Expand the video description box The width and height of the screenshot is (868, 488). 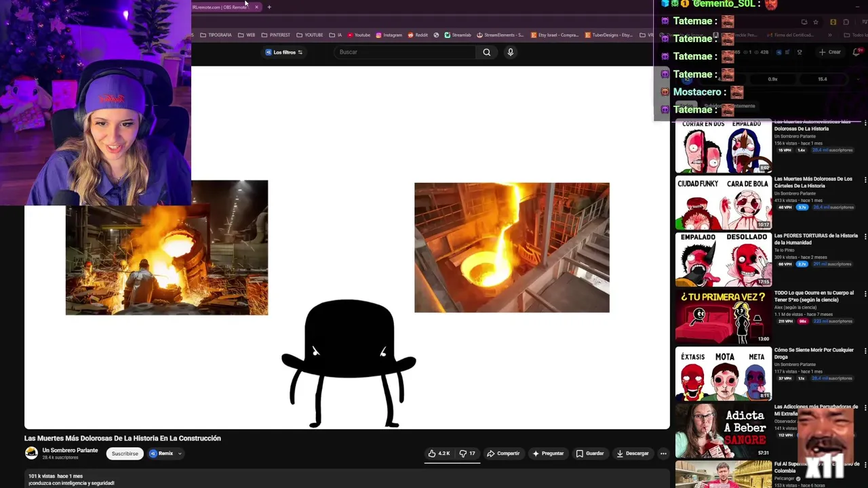pos(347,479)
